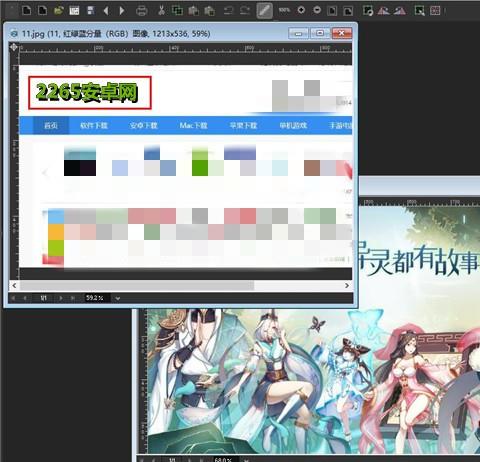The width and height of the screenshot is (480, 462).
Task: Paste clipboard with the paste icon
Action: 193,11
